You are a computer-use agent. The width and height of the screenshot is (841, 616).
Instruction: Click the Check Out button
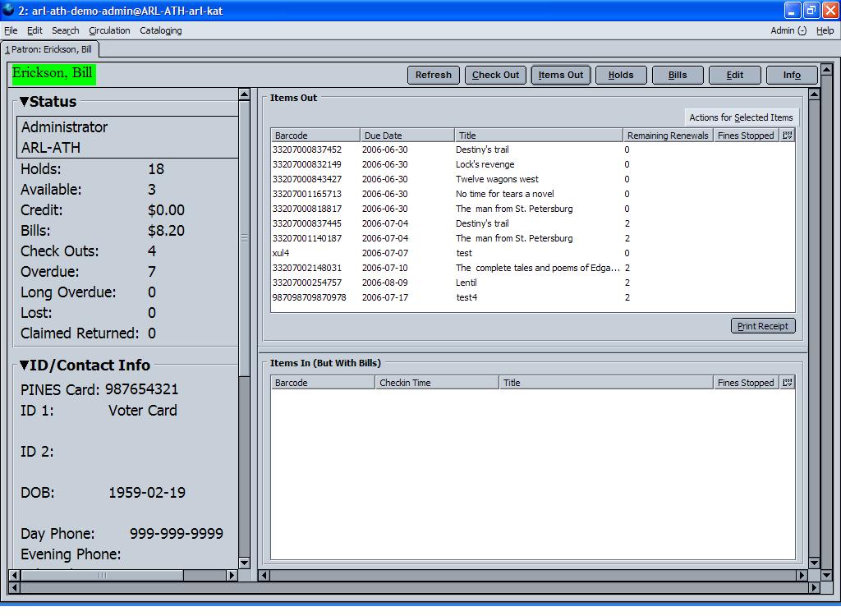(x=495, y=75)
